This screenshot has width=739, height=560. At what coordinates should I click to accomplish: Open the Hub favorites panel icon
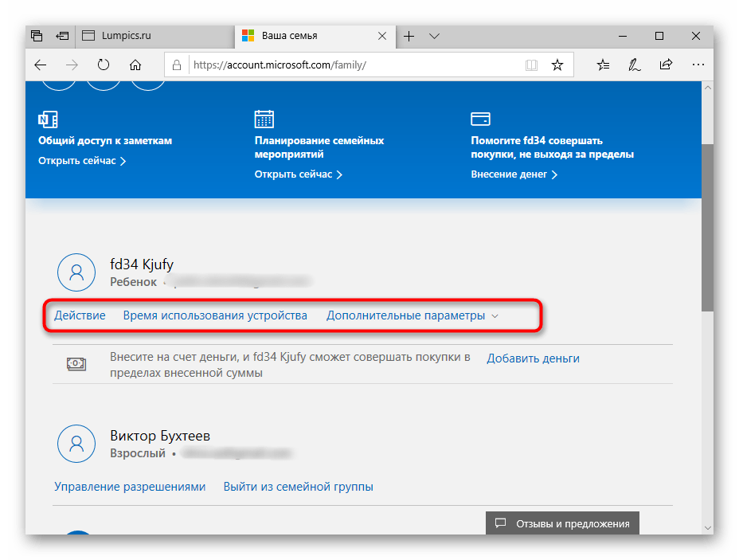pyautogui.click(x=603, y=65)
